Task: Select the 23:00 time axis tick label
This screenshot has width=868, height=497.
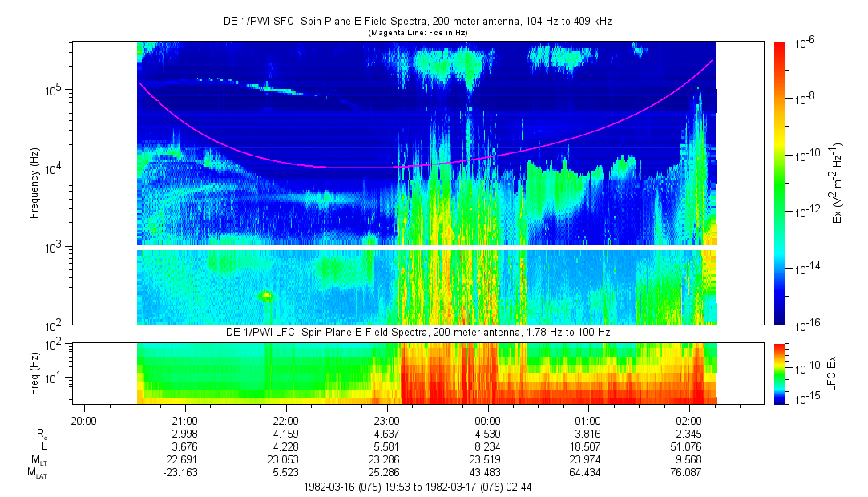Action: pyautogui.click(x=387, y=420)
